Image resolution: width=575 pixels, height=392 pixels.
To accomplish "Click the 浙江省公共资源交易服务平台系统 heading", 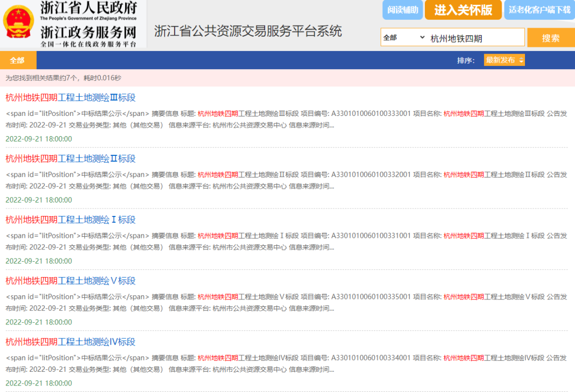I will pos(248,31).
